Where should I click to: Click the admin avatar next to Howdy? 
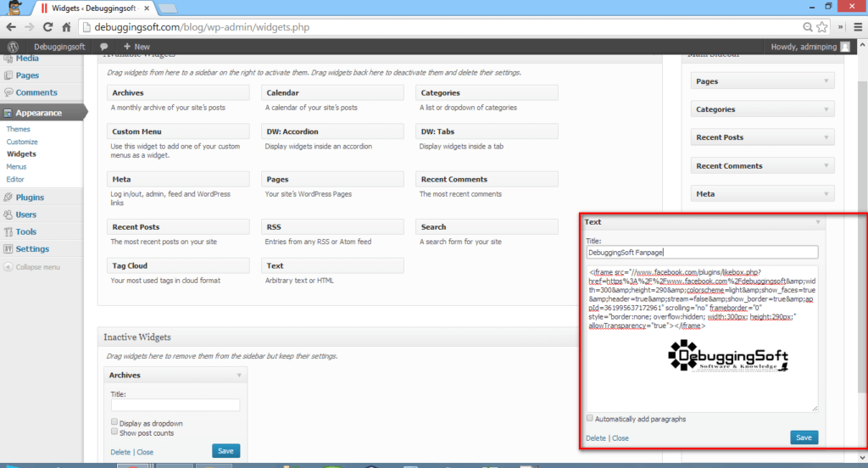point(845,47)
